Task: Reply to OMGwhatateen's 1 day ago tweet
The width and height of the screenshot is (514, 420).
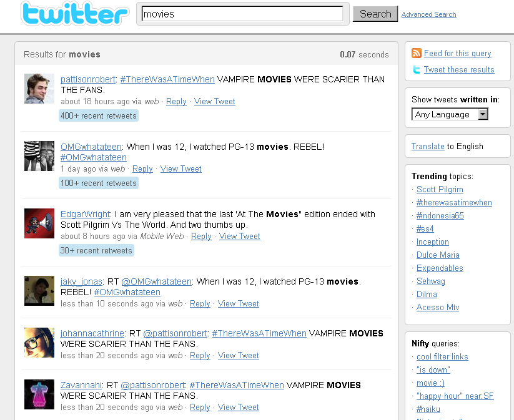Action: click(142, 169)
